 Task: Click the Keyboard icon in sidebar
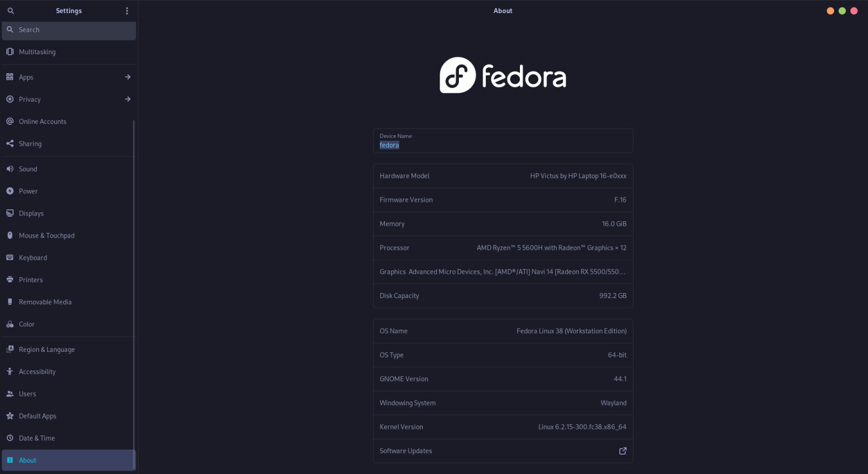point(10,257)
